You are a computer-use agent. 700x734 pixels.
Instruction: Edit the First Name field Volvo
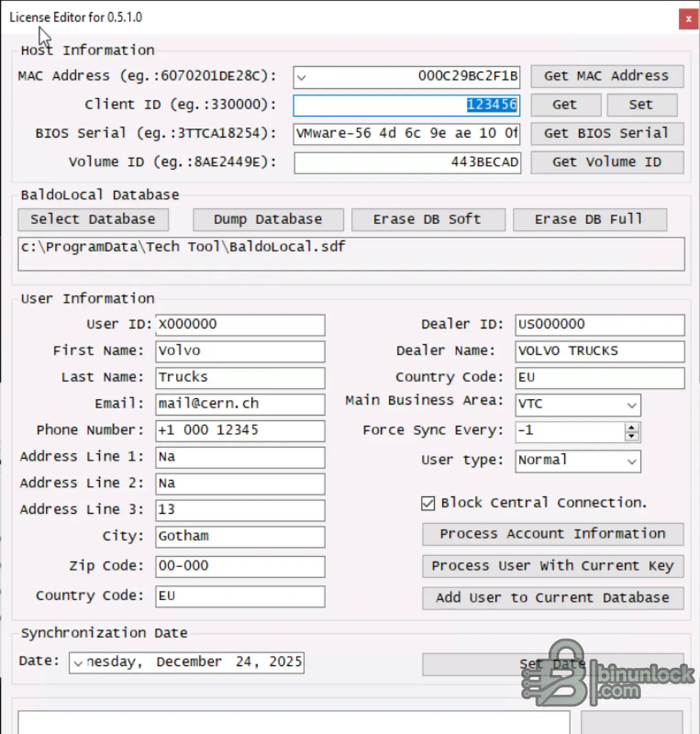[240, 351]
